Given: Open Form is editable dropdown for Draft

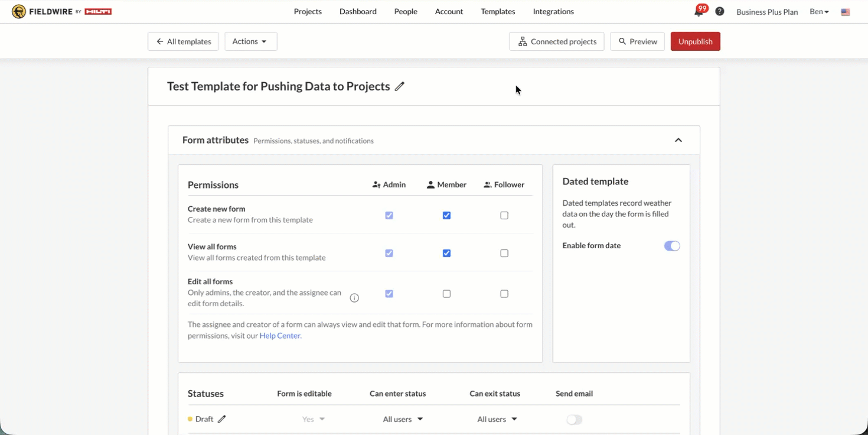Looking at the screenshot, I should (314, 419).
